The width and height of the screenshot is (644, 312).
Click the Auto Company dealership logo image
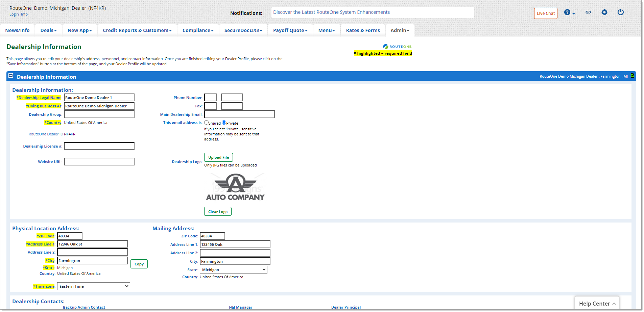(235, 187)
